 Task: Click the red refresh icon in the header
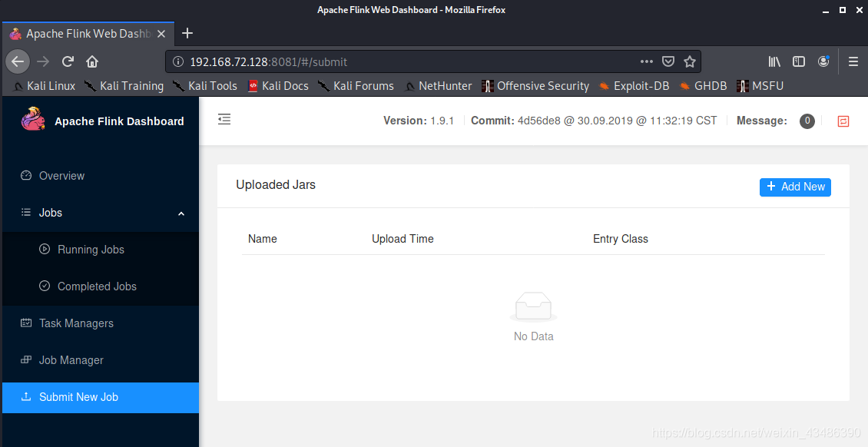(x=843, y=121)
